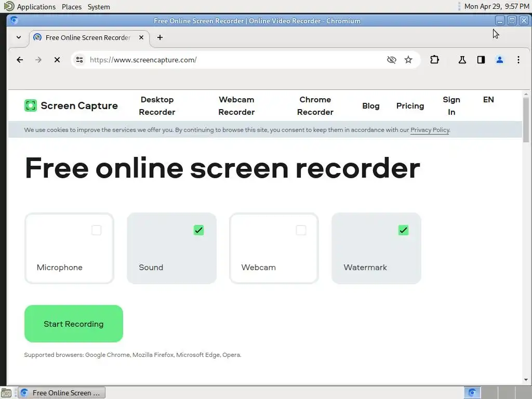
Task: Open Chromium three-dot menu
Action: (x=518, y=60)
